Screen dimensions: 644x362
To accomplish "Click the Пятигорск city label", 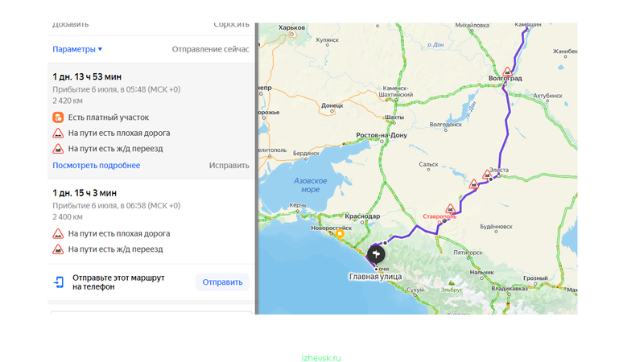I will click(x=468, y=253).
